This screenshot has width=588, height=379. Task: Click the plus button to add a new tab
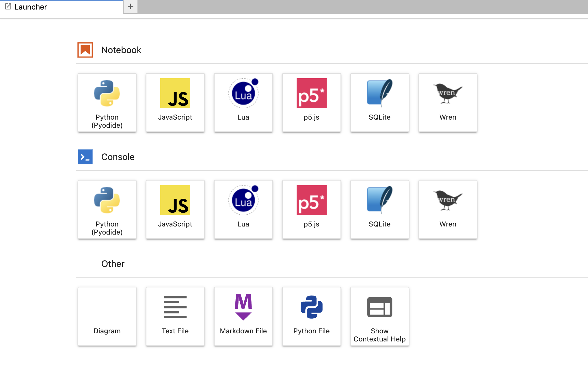pos(131,7)
